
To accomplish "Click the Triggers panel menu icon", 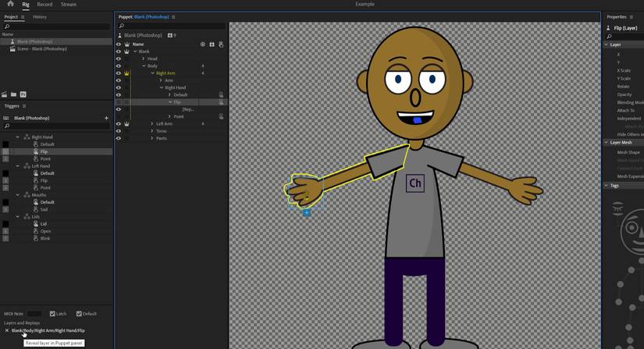I will pyautogui.click(x=24, y=106).
